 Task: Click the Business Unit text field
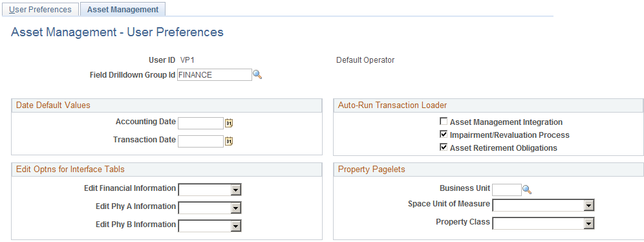point(507,190)
